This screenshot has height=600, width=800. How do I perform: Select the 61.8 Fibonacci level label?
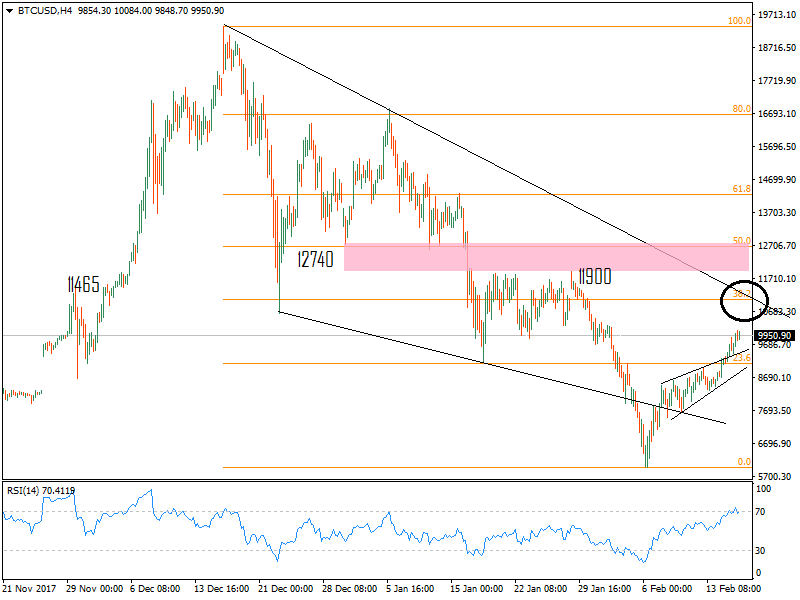point(741,189)
